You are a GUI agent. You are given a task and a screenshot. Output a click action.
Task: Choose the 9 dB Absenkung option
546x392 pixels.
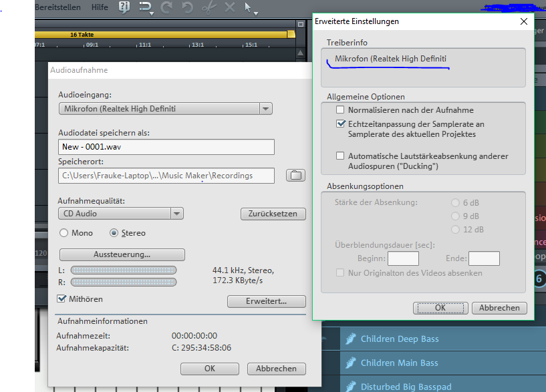click(455, 216)
